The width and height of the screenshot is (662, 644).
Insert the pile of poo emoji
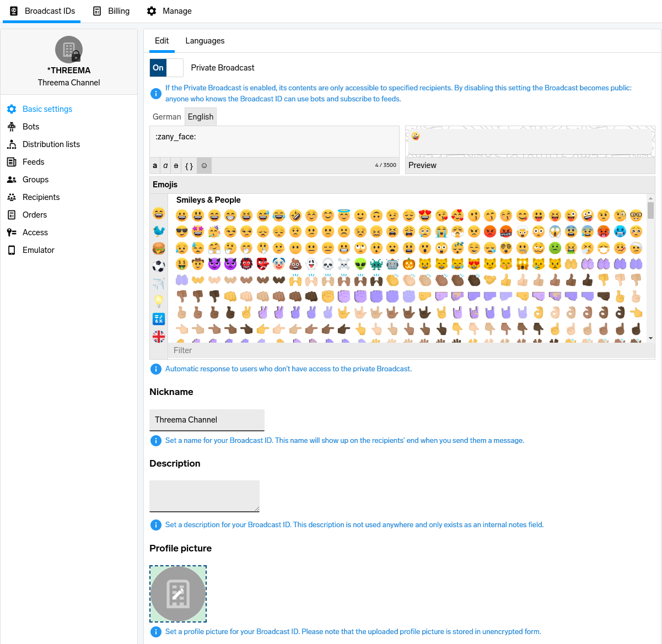(295, 264)
